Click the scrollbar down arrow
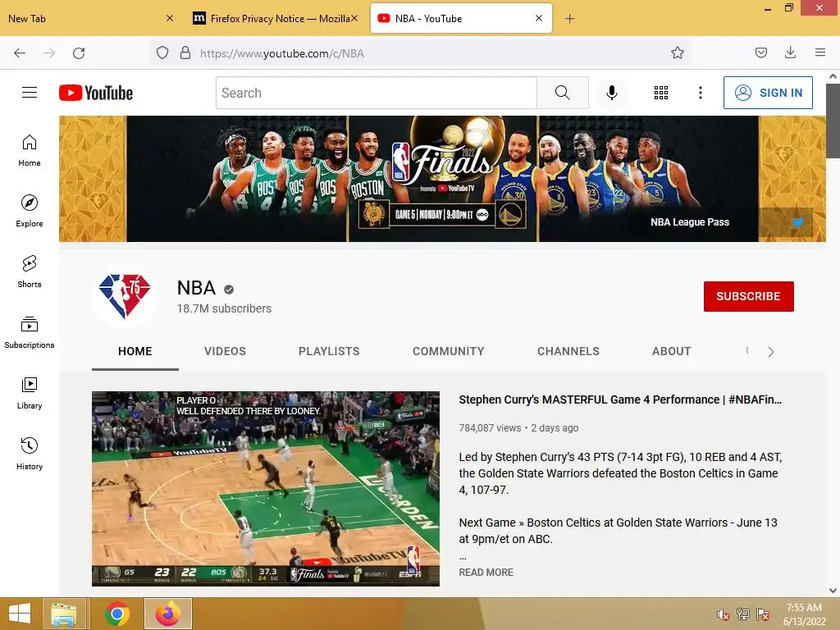This screenshot has width=840, height=630. tap(833, 591)
